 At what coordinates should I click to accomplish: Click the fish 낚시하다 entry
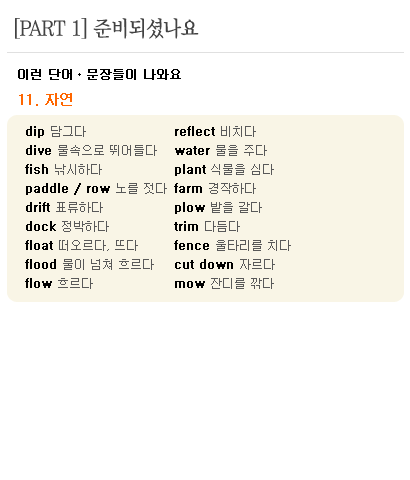[63, 169]
